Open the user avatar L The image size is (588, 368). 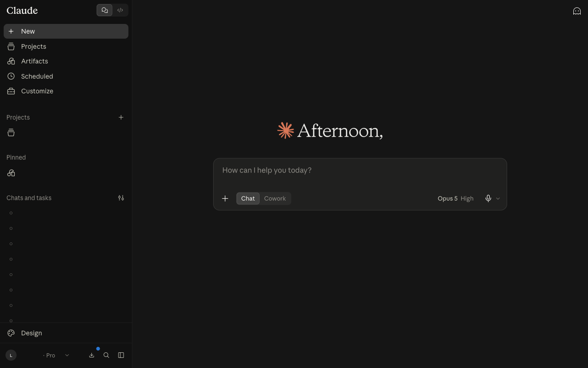coord(11,355)
